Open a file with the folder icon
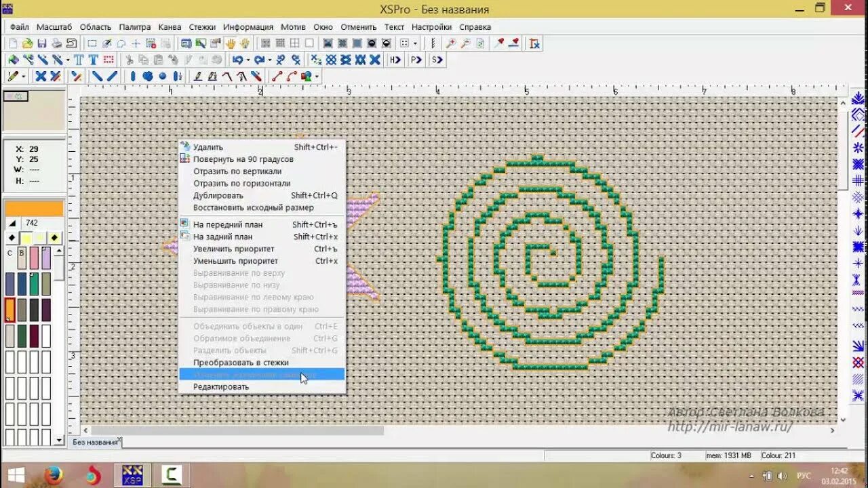Screen dimensions: 868x488 pos(27,43)
